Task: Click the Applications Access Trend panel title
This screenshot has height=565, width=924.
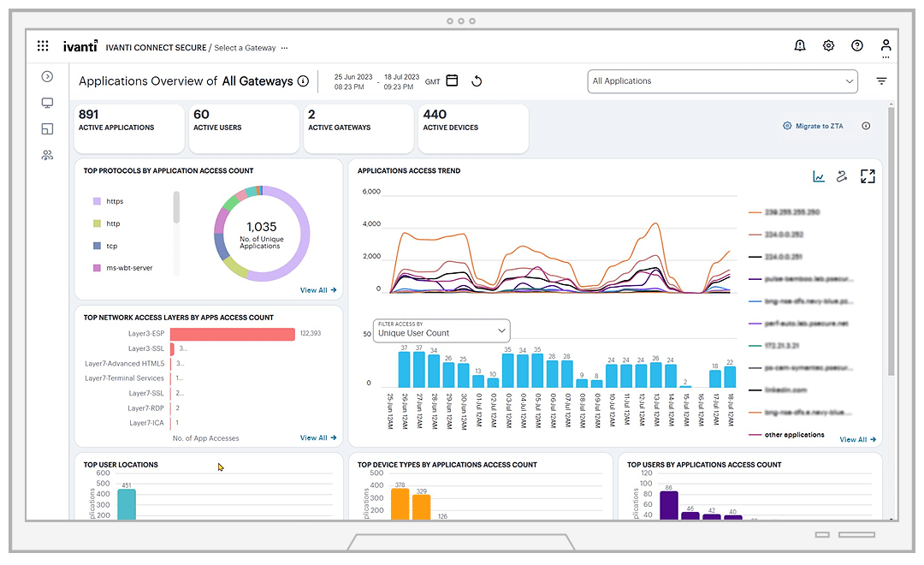Action: click(x=409, y=170)
